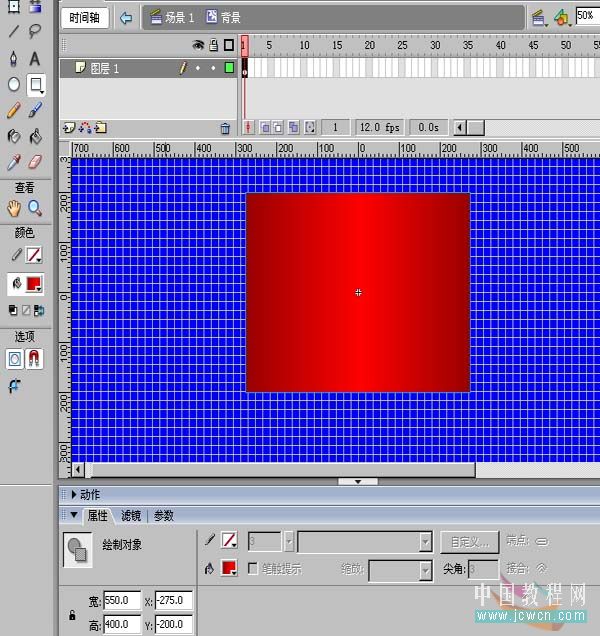Select the Paint Bucket tool

[x=36, y=136]
